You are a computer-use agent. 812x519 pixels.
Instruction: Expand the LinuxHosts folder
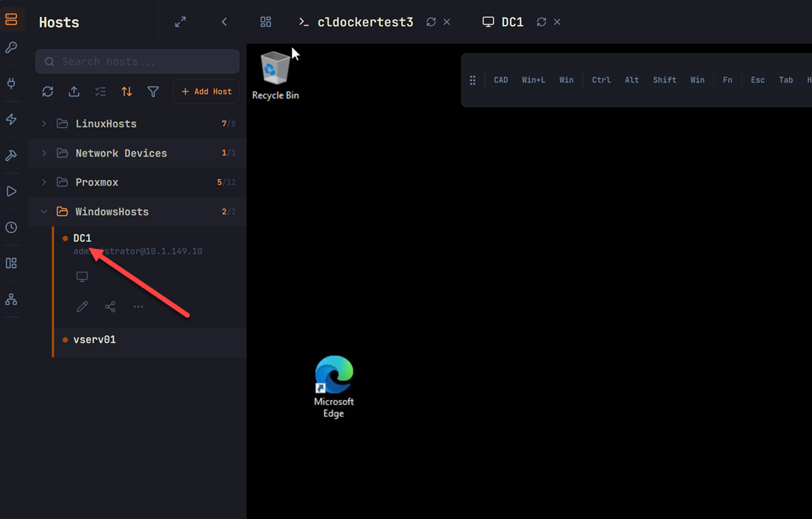[138, 124]
